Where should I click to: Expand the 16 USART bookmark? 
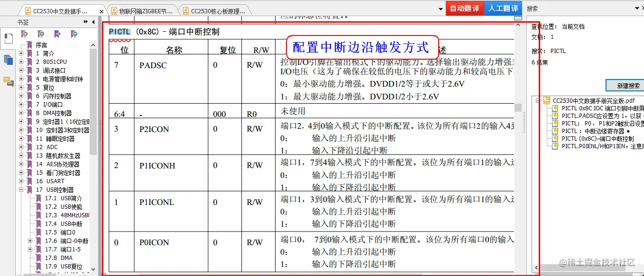[x=21, y=181]
